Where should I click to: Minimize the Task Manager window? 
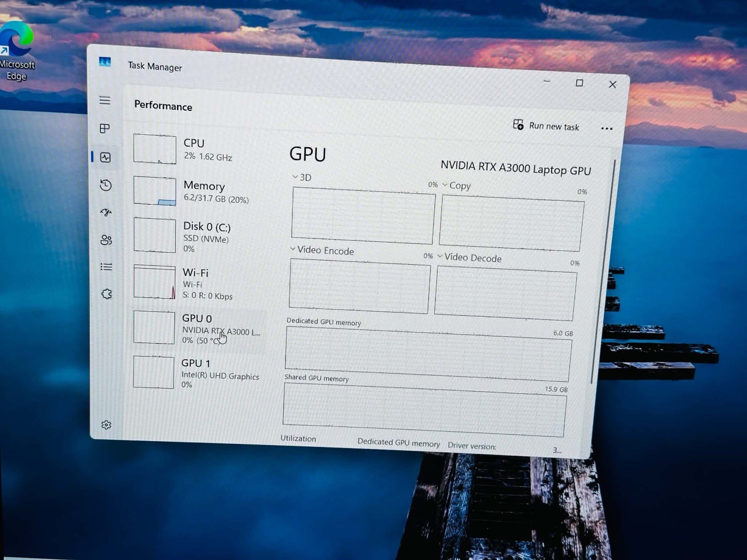tap(547, 81)
